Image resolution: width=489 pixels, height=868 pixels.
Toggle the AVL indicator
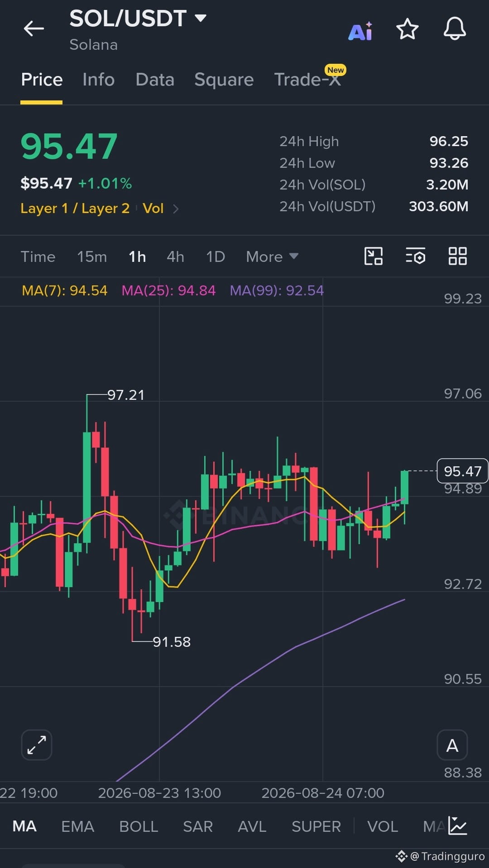[x=252, y=826]
